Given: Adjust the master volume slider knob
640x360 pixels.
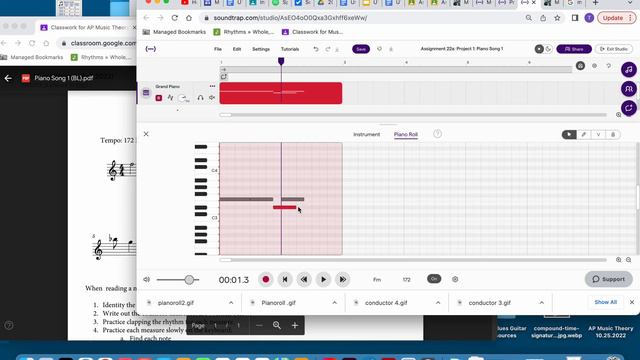Looking at the screenshot, I should click(x=189, y=280).
